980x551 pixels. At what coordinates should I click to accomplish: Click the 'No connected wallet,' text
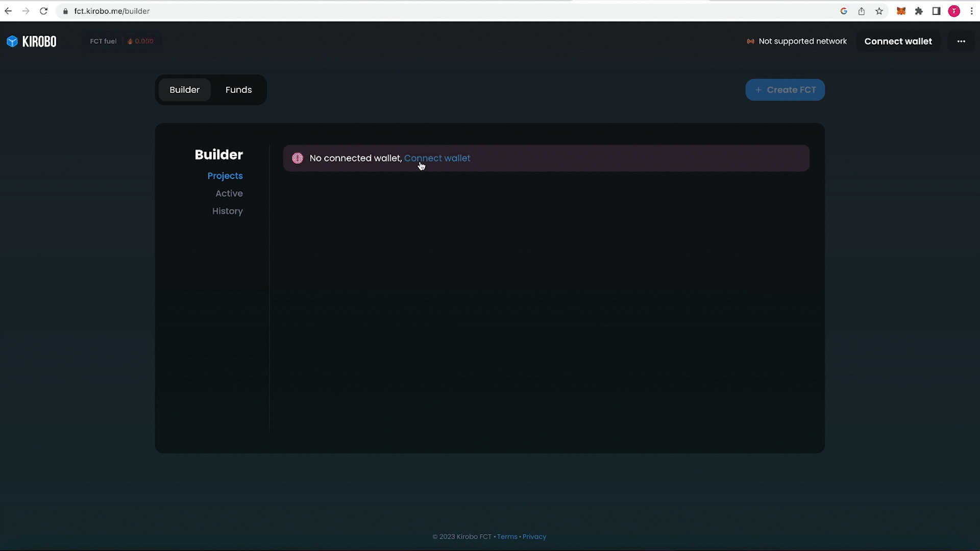click(356, 158)
